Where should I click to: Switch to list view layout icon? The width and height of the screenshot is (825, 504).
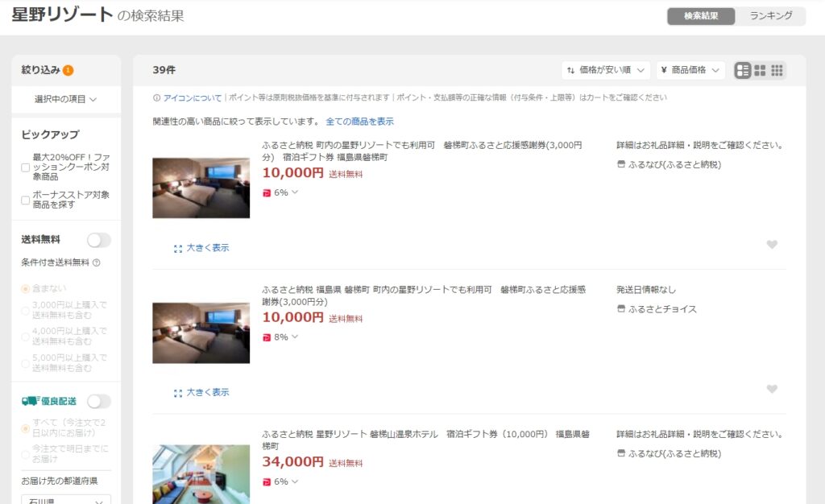point(742,70)
